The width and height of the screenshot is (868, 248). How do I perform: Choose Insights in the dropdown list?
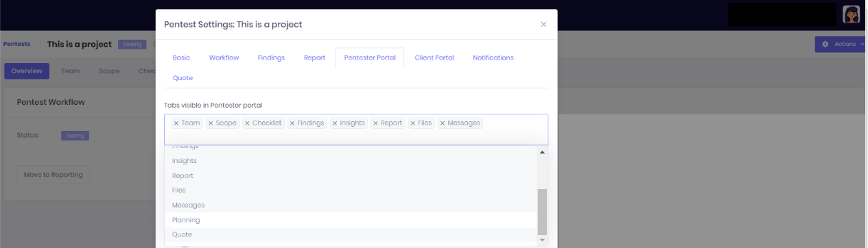click(351, 161)
